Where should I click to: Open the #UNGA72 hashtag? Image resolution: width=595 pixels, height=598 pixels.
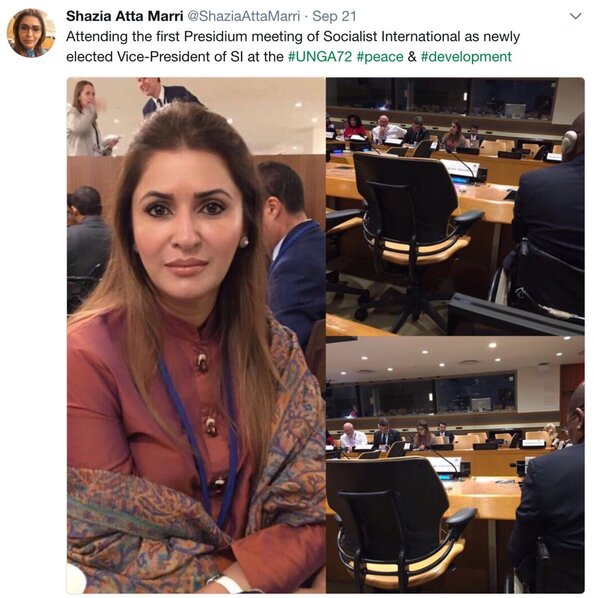coord(320,56)
